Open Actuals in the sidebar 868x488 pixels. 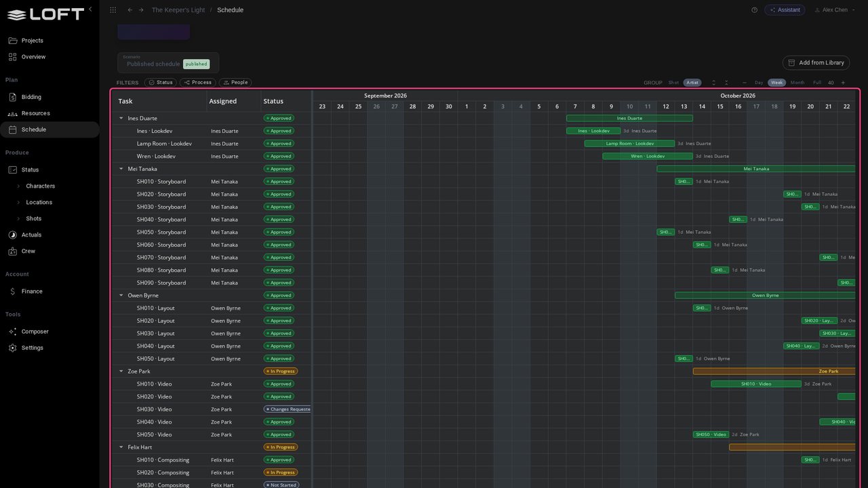[50, 235]
